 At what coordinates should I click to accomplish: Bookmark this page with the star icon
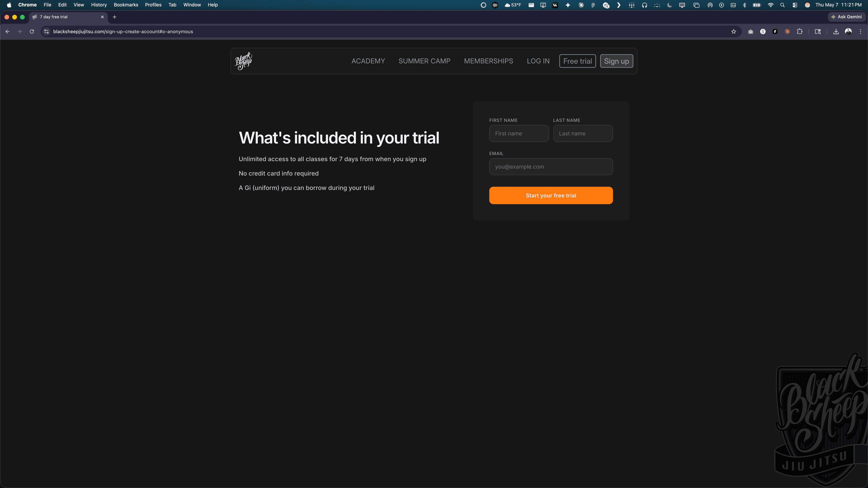pyautogui.click(x=734, y=32)
